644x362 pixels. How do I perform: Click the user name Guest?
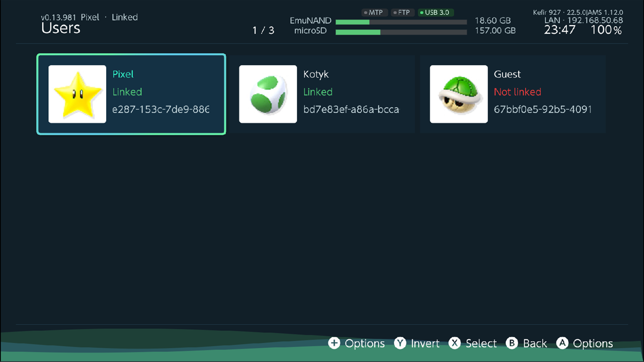point(507,74)
